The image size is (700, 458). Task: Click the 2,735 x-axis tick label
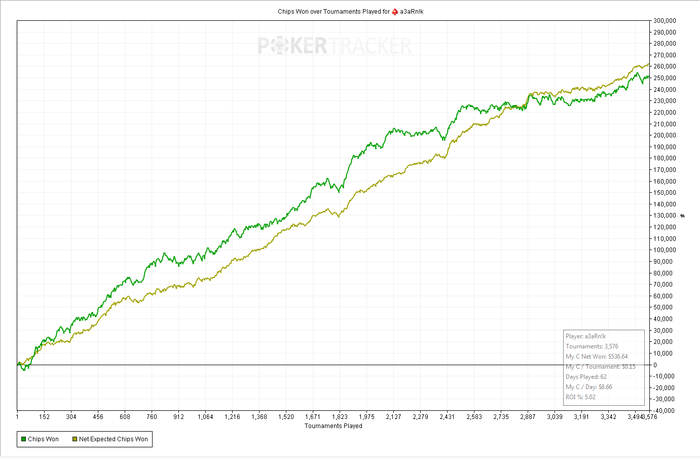coord(501,417)
